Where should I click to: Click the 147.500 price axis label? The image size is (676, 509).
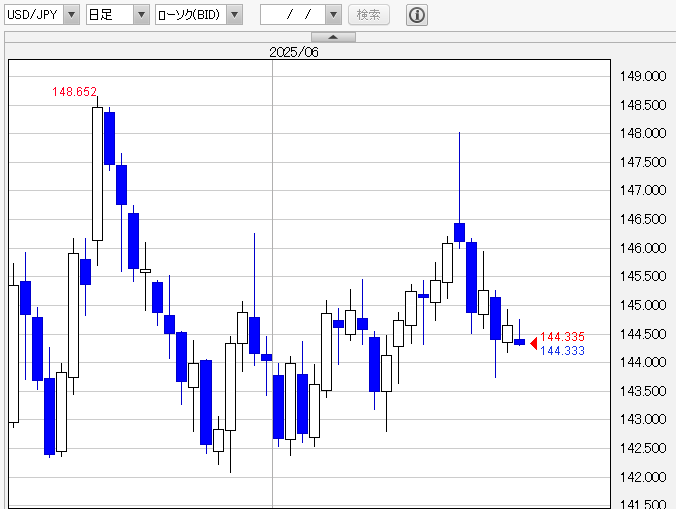coord(643,162)
